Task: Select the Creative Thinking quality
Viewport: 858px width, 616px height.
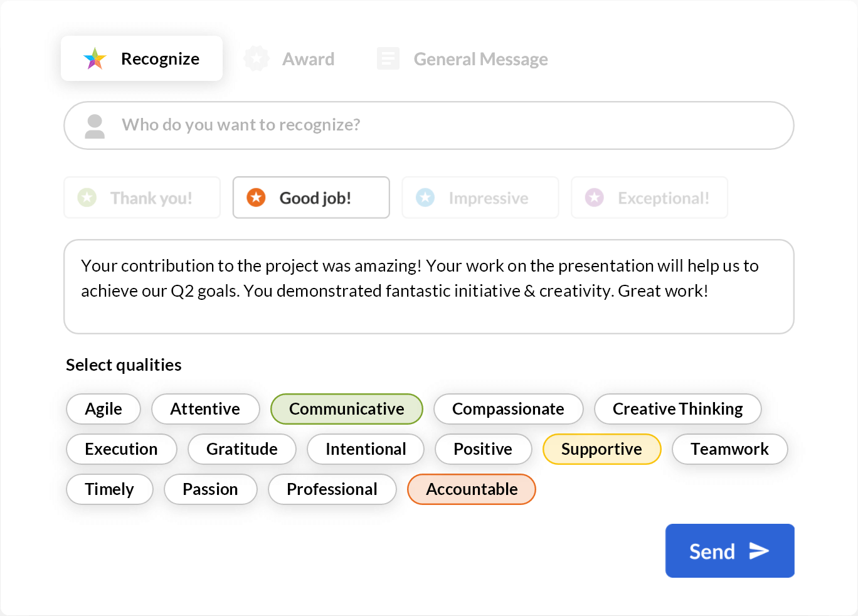Action: point(677,409)
